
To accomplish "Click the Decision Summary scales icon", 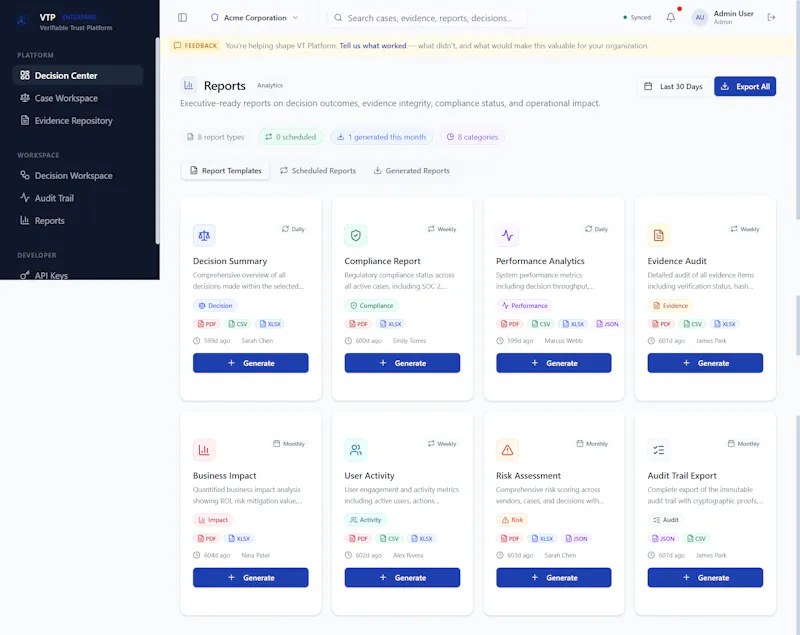I will coord(204,236).
